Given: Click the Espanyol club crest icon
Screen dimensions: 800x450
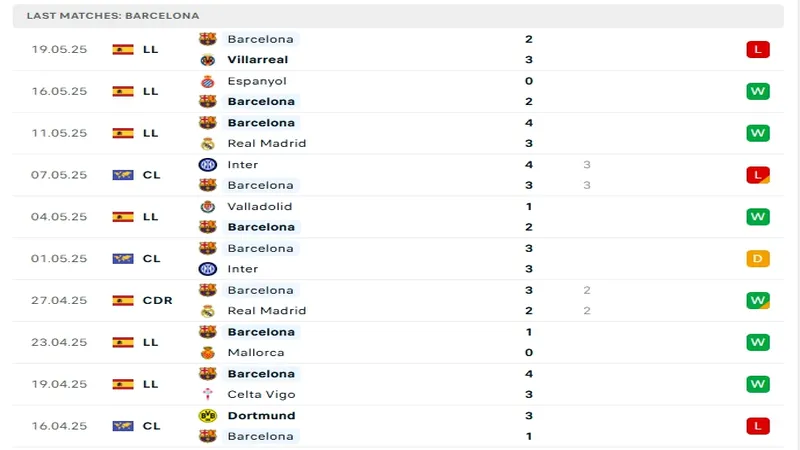Looking at the screenshot, I should pyautogui.click(x=207, y=81).
